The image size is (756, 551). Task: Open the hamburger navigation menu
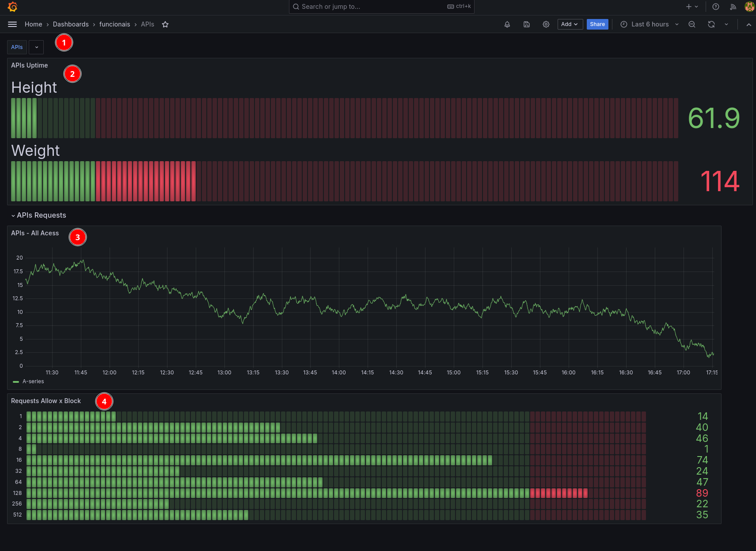12,24
